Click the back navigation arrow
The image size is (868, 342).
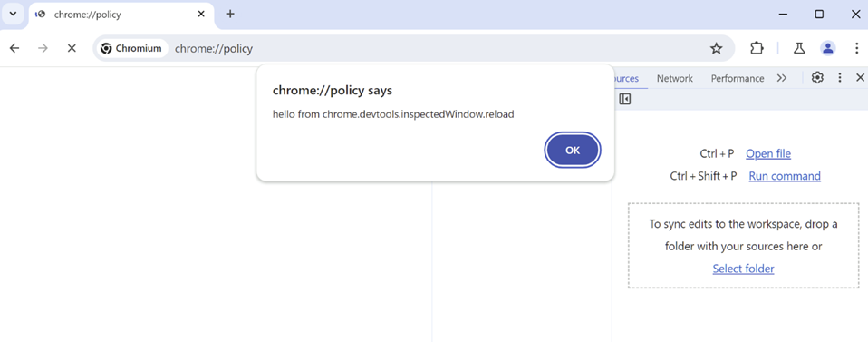coord(14,48)
